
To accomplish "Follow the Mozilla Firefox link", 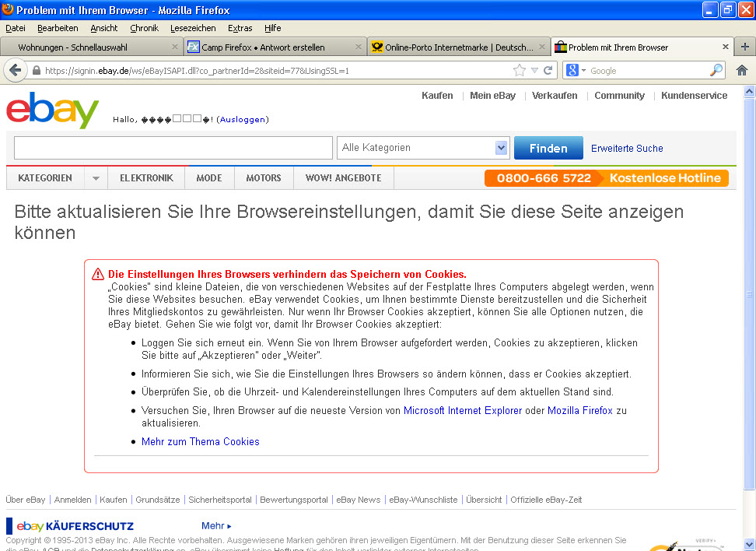I will click(x=580, y=411).
